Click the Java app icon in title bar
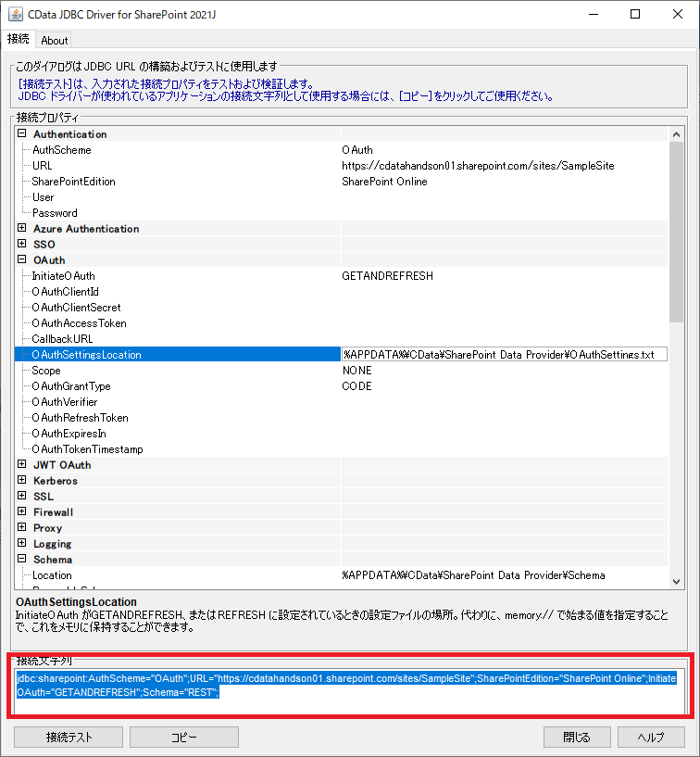This screenshot has width=700, height=757. (16, 14)
